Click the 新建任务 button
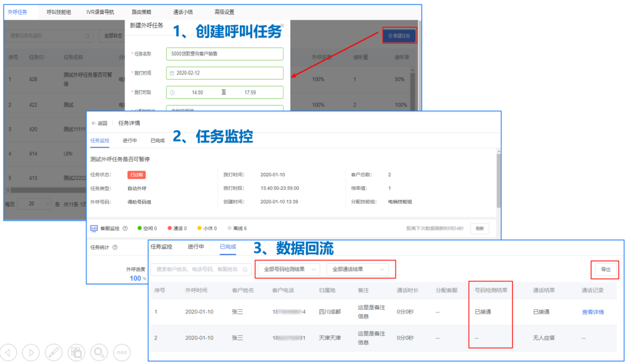Image resolution: width=629 pixels, height=364 pixels. (x=399, y=36)
